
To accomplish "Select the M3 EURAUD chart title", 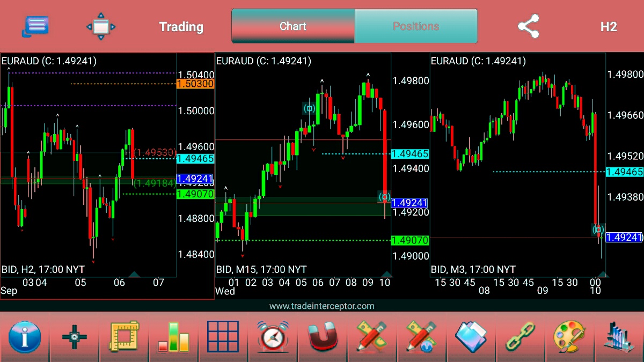I will coord(478,61).
